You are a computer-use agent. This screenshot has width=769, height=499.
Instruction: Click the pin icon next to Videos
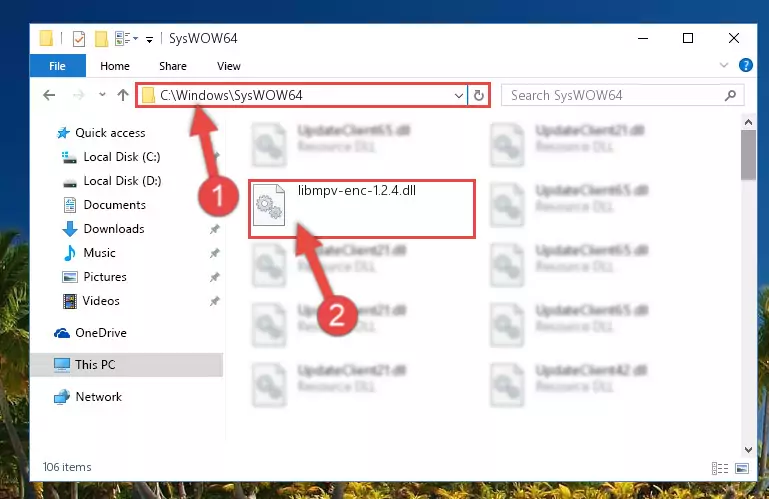click(x=214, y=301)
